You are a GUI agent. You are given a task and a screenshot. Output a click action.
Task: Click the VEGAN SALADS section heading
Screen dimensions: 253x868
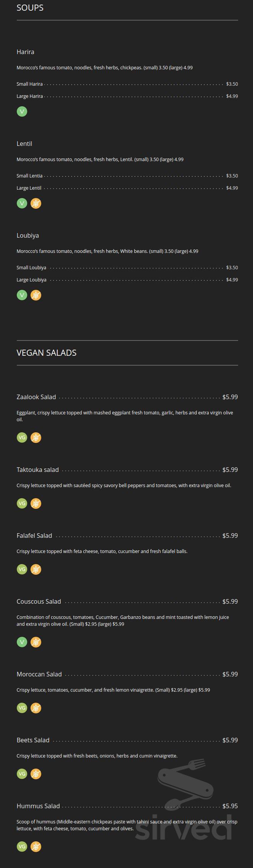[47, 353]
